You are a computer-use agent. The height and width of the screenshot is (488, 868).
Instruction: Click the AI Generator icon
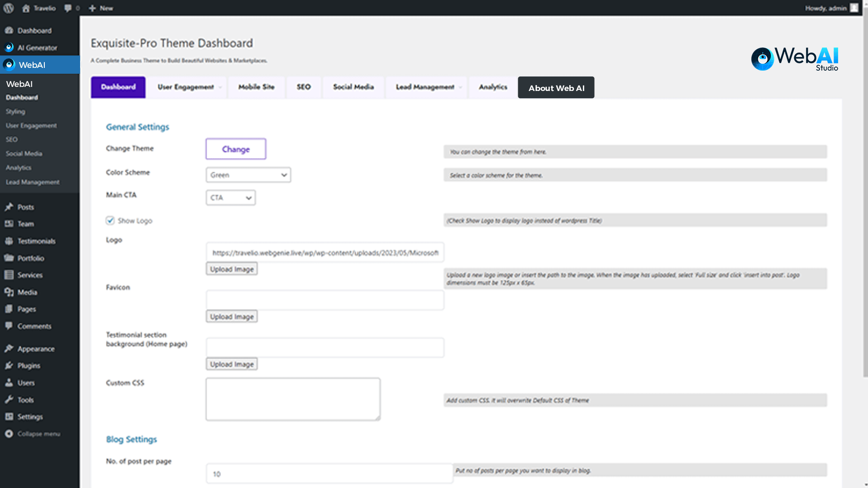click(9, 47)
